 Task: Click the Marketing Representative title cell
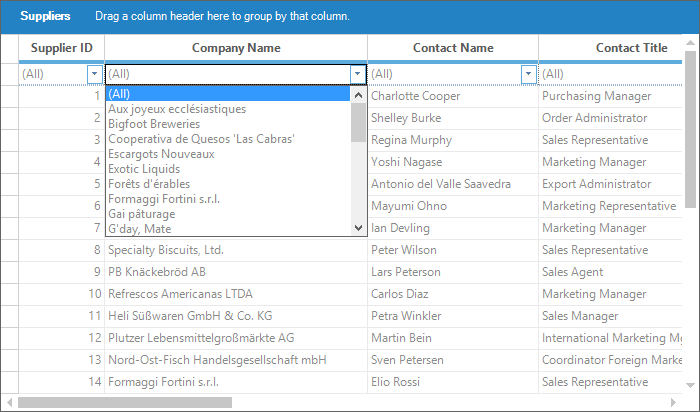[610, 206]
